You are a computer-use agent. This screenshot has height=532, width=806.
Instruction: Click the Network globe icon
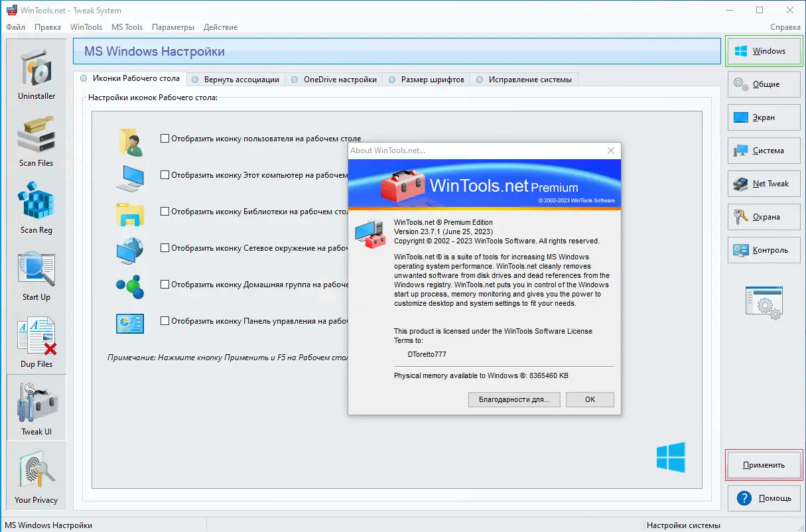130,250
